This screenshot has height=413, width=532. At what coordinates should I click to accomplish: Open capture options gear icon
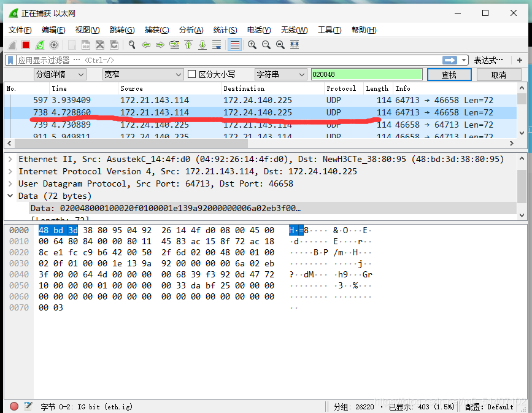(x=54, y=45)
